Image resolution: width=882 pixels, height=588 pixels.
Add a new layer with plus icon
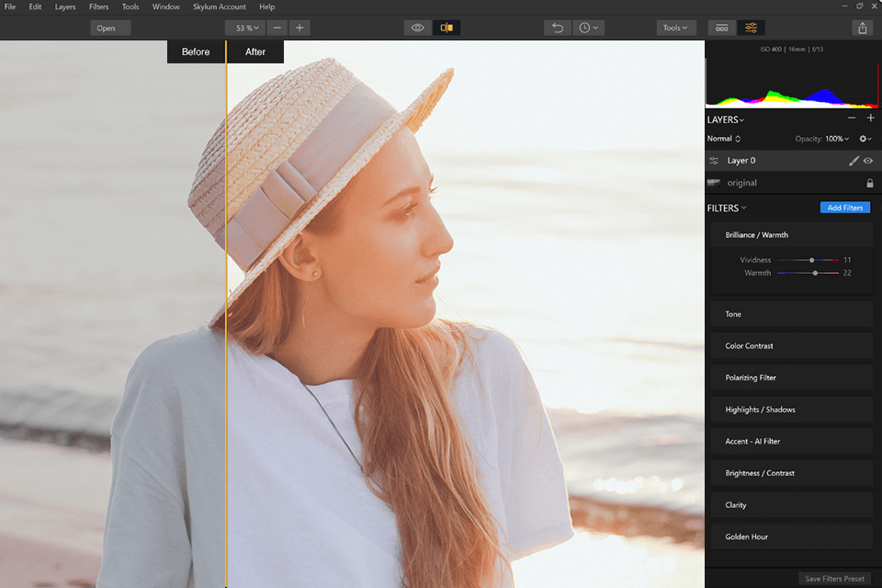870,118
